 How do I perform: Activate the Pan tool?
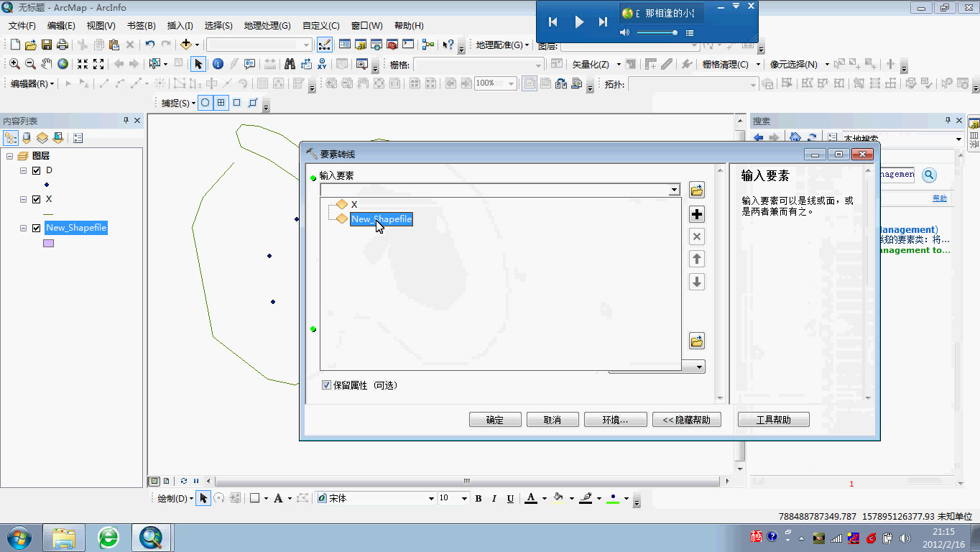pyautogui.click(x=46, y=63)
